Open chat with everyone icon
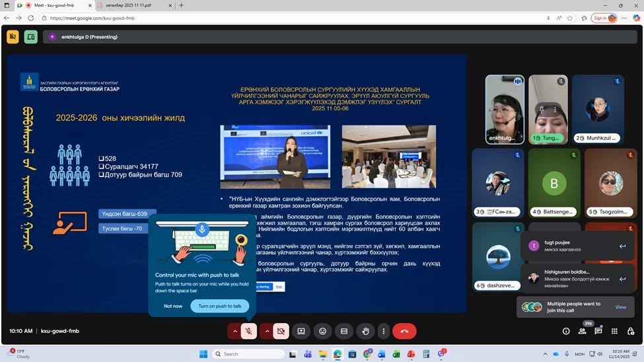The height and width of the screenshot is (362, 644). coord(598,331)
